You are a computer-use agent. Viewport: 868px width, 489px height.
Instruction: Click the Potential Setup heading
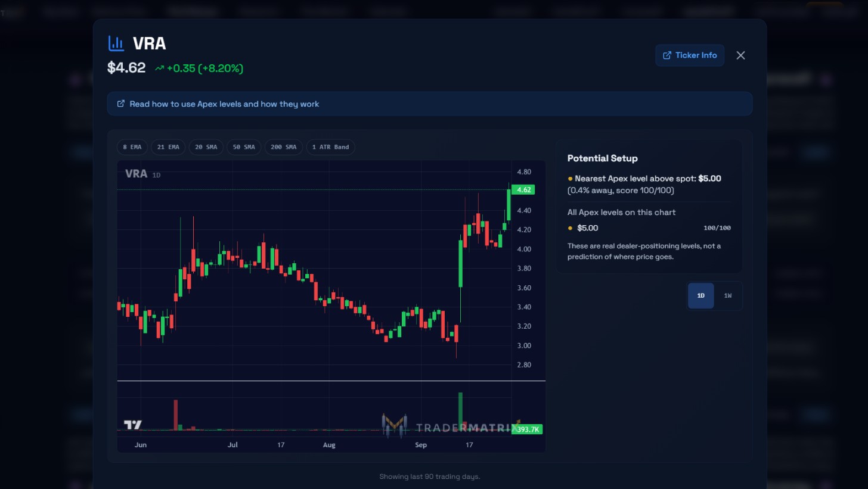point(602,158)
